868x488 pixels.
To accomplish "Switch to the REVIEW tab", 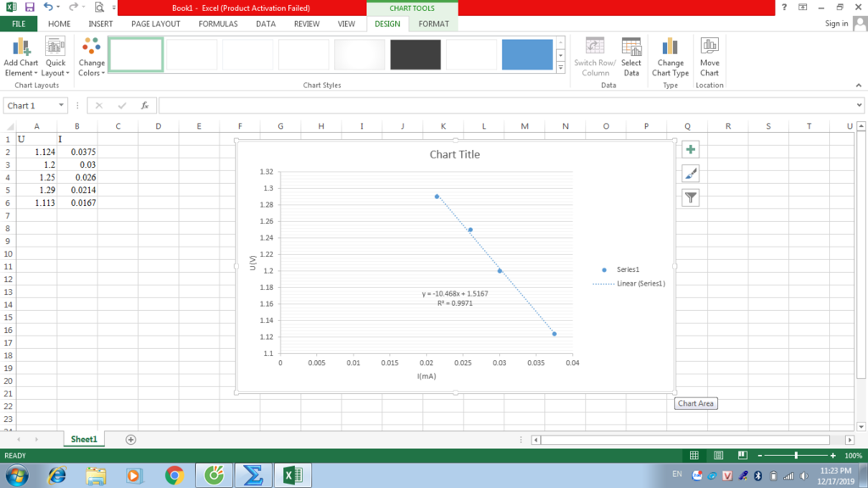I will (x=307, y=24).
